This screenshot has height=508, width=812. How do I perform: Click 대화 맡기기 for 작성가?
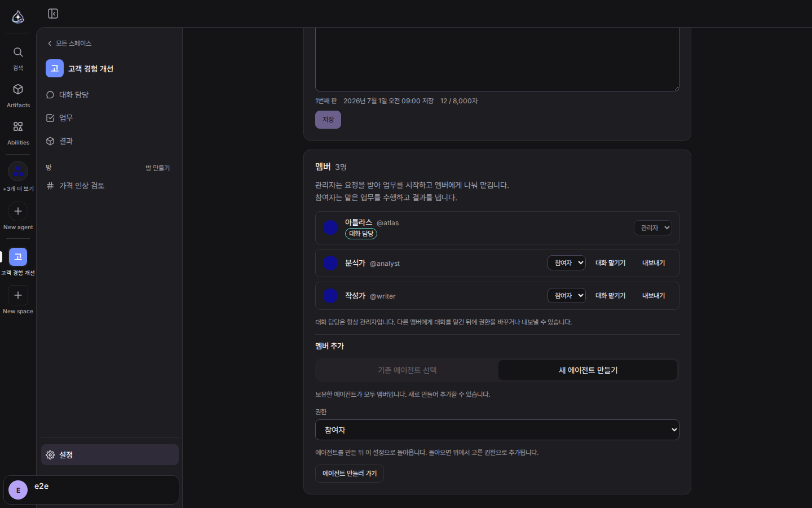(610, 296)
